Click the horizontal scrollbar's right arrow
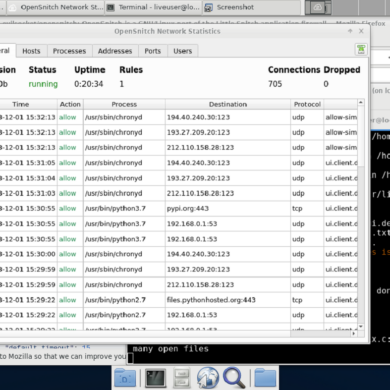 coord(354,333)
